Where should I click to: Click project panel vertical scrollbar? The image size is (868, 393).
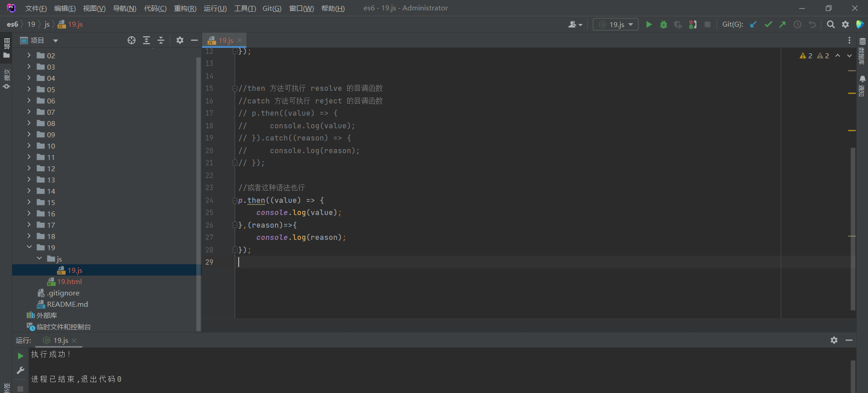click(198, 194)
